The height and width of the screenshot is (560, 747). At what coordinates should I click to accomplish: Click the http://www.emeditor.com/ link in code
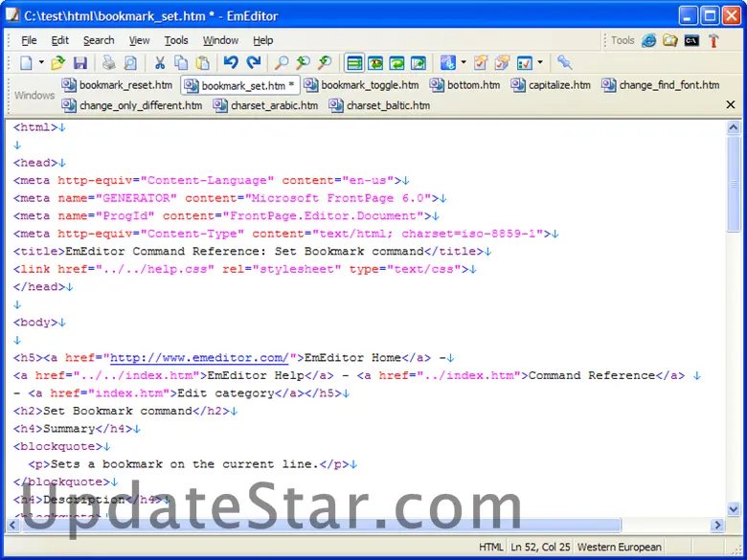[x=199, y=358]
